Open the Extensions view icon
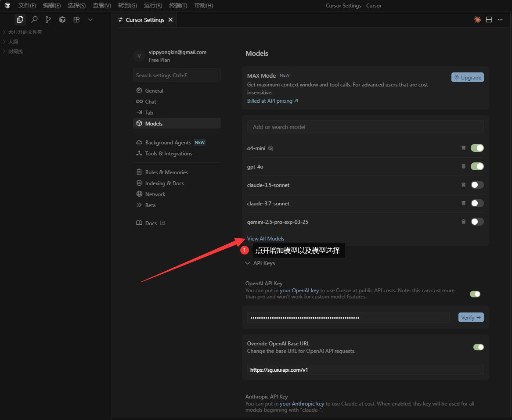 (x=76, y=20)
